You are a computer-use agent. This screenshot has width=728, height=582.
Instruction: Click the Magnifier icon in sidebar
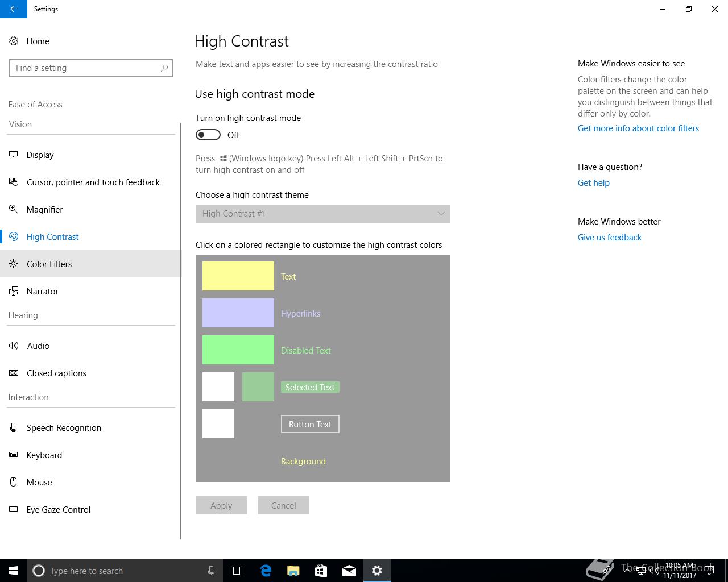[14, 209]
